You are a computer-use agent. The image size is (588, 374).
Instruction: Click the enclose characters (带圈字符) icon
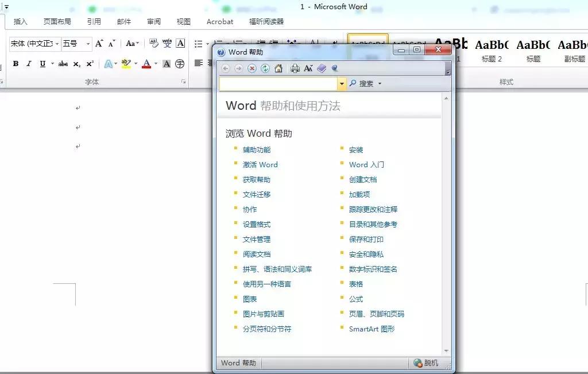pyautogui.click(x=179, y=64)
